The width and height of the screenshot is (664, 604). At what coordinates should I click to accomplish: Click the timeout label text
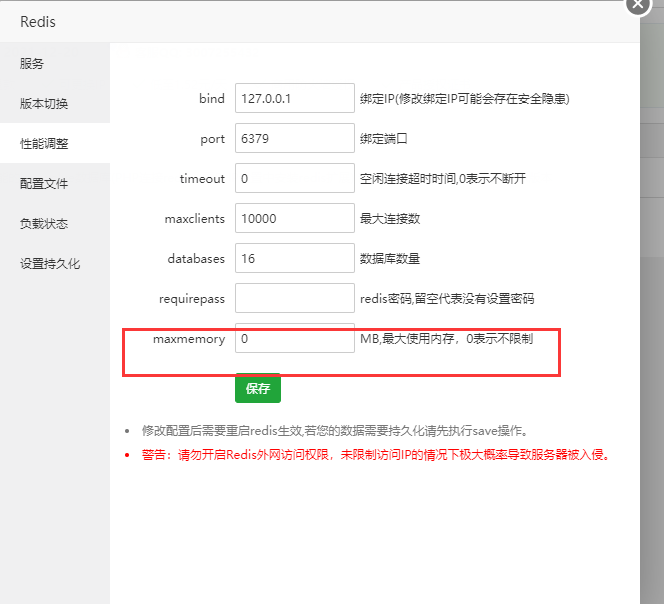point(202,179)
